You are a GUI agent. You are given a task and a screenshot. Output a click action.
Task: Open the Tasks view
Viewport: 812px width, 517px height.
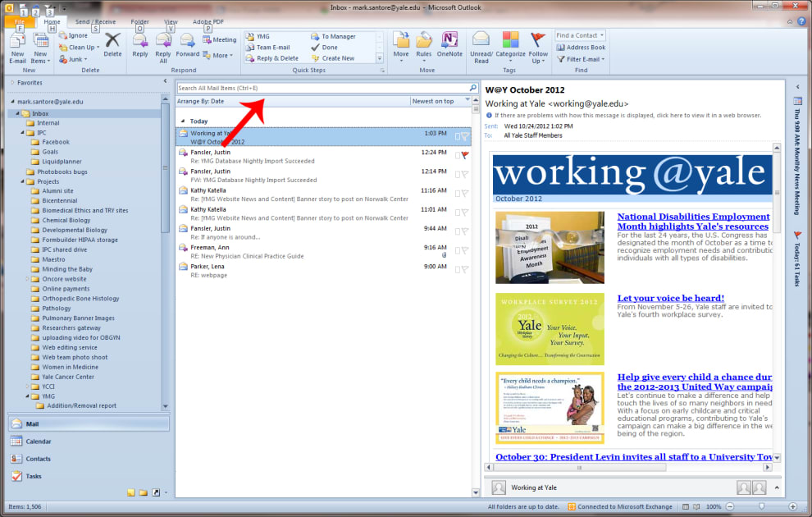89,476
